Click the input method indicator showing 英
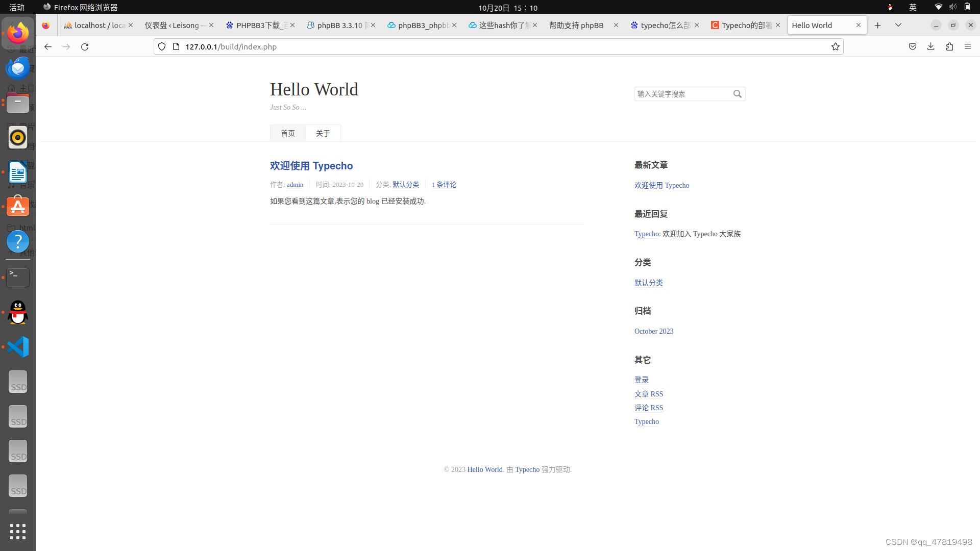This screenshot has width=980, height=551. point(913,7)
